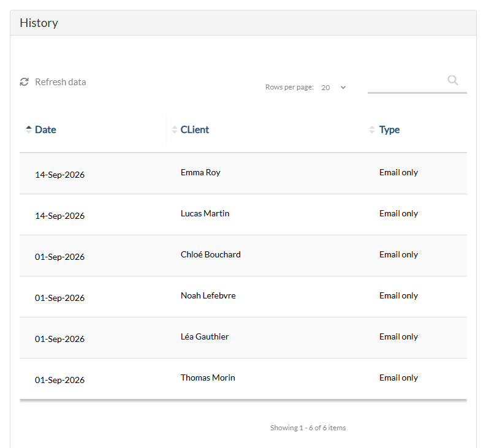Select the Chloé Bouchard client cell
The image size is (486, 448).
click(x=210, y=254)
